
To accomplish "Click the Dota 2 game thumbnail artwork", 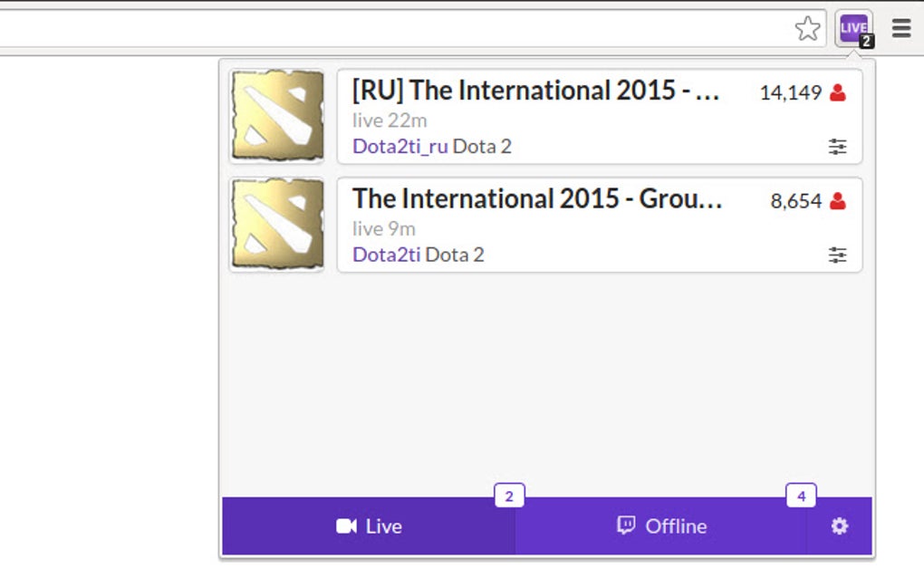I will 276,114.
